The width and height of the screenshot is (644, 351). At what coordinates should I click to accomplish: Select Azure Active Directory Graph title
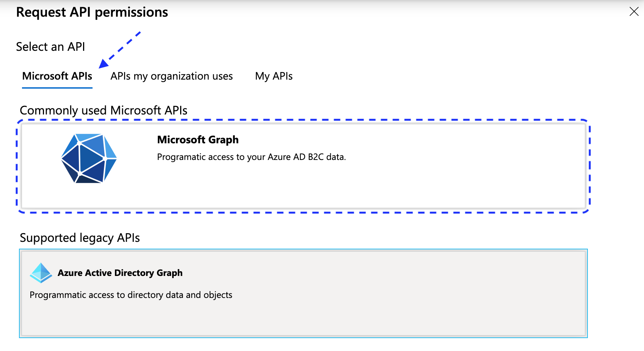(x=120, y=273)
